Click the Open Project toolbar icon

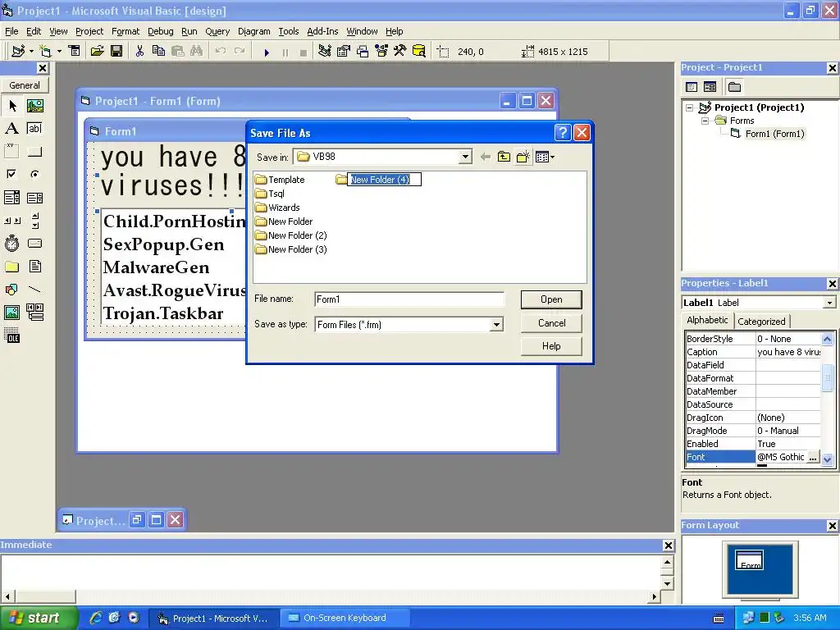(97, 51)
